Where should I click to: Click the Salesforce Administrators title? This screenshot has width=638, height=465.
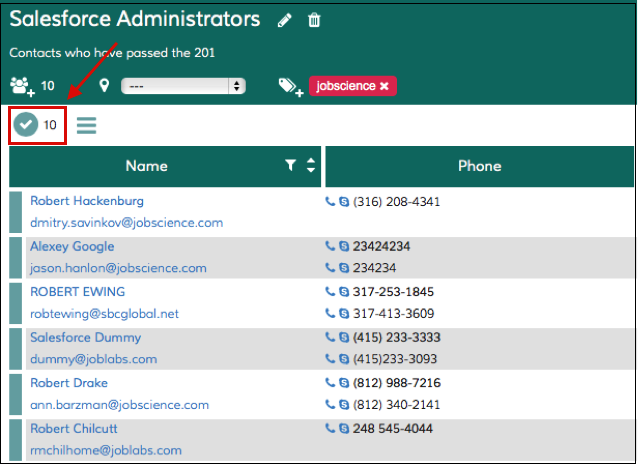coord(135,19)
